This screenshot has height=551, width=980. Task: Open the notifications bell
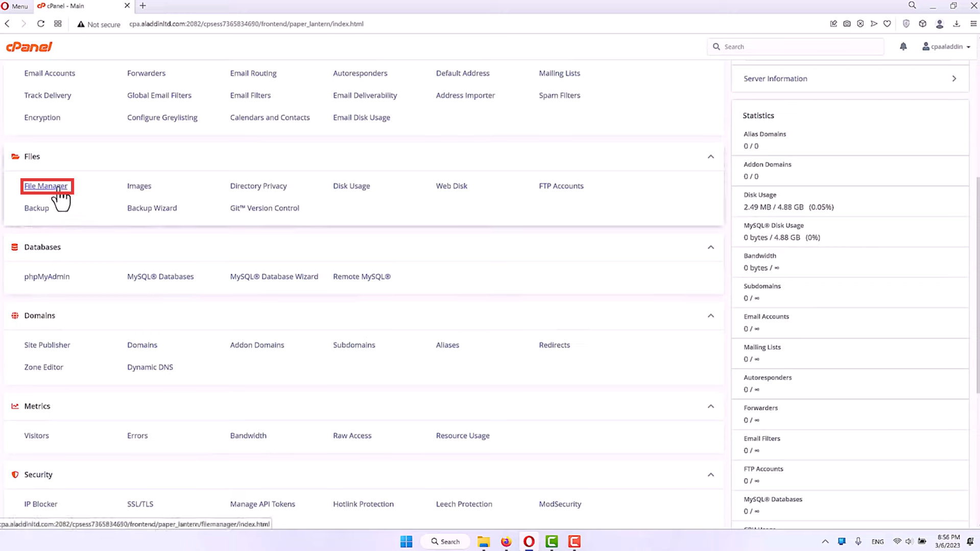(903, 46)
